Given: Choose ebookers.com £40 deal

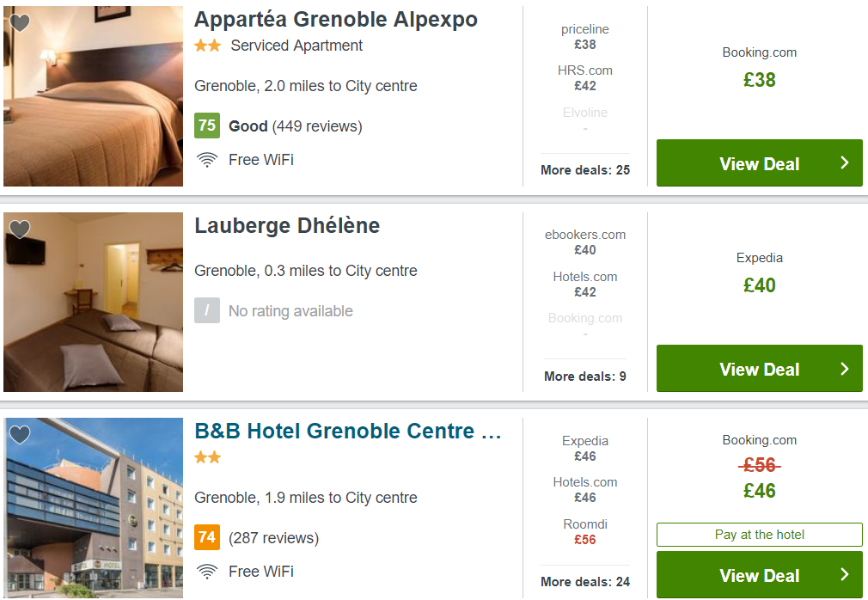Looking at the screenshot, I should click(x=585, y=242).
